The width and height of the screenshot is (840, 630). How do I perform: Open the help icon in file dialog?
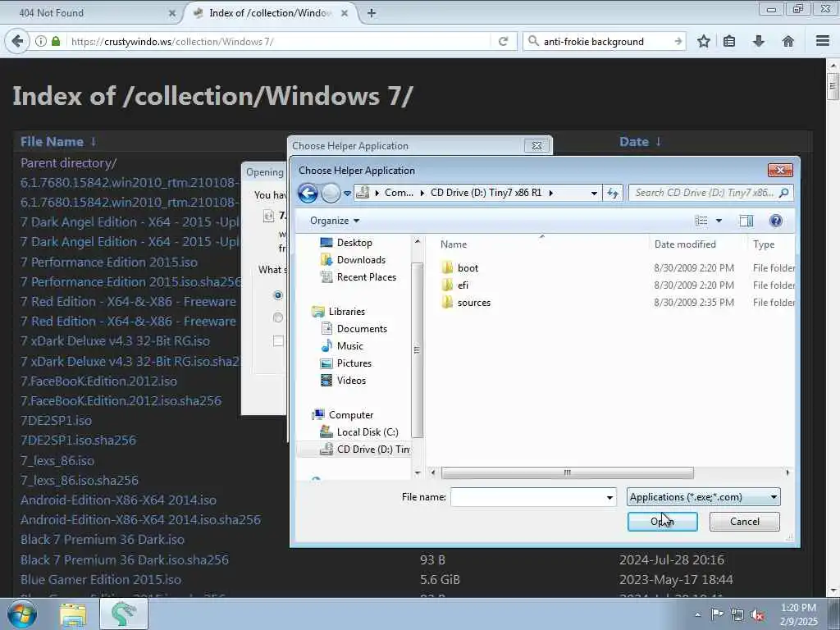(775, 221)
